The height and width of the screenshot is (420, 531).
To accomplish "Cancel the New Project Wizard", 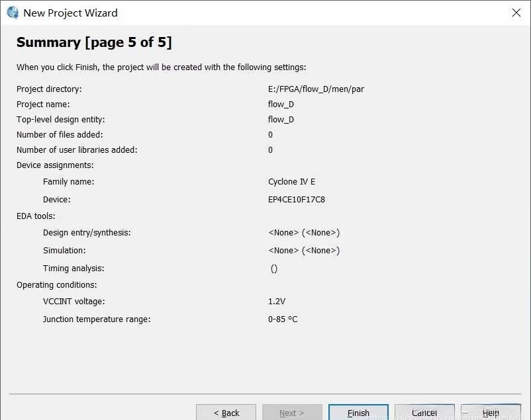I will 424,412.
